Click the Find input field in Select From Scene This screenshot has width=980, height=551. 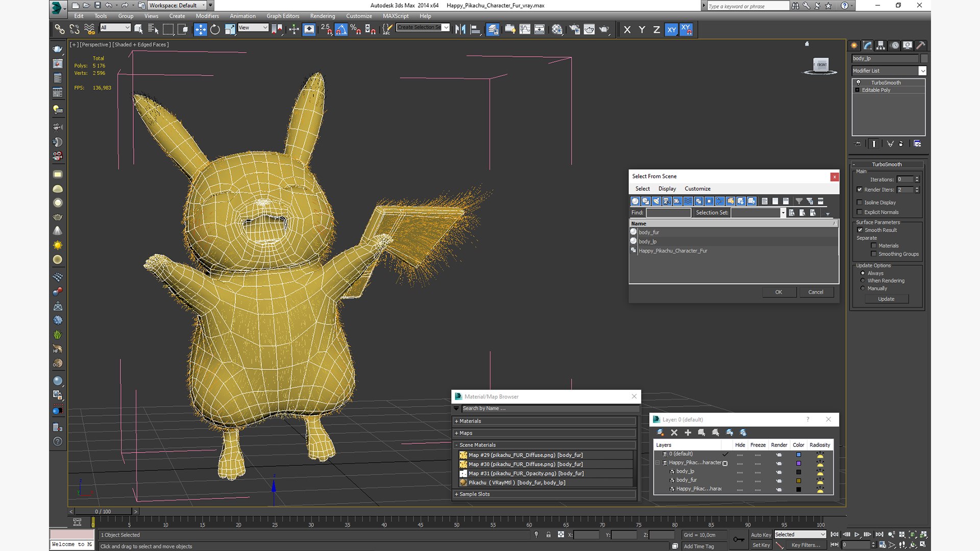pos(668,213)
